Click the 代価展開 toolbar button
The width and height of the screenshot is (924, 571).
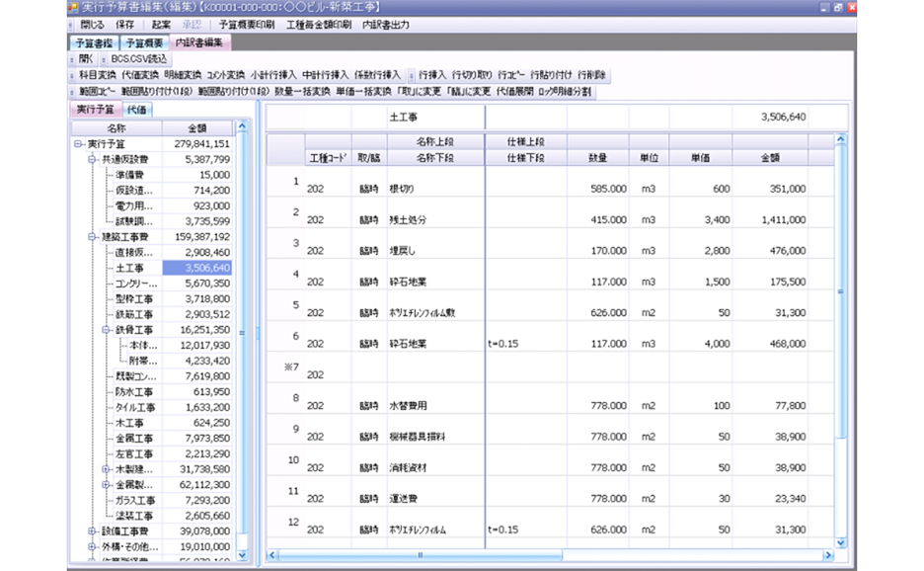pos(515,92)
